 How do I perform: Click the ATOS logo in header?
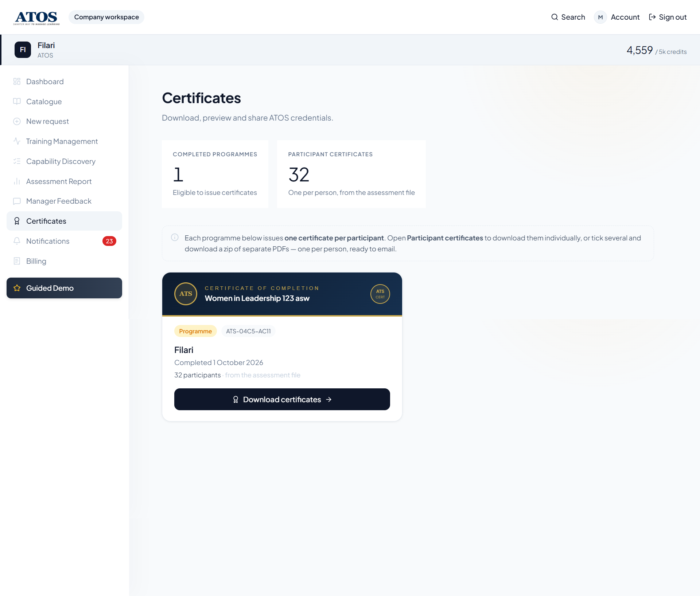click(36, 17)
